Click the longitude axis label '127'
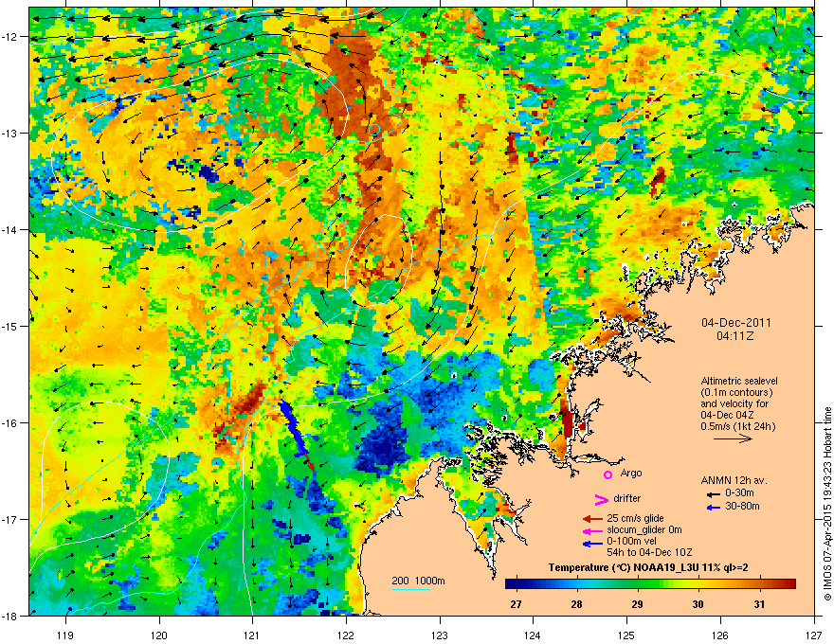Screen dimensions: 834x644 coord(814,635)
